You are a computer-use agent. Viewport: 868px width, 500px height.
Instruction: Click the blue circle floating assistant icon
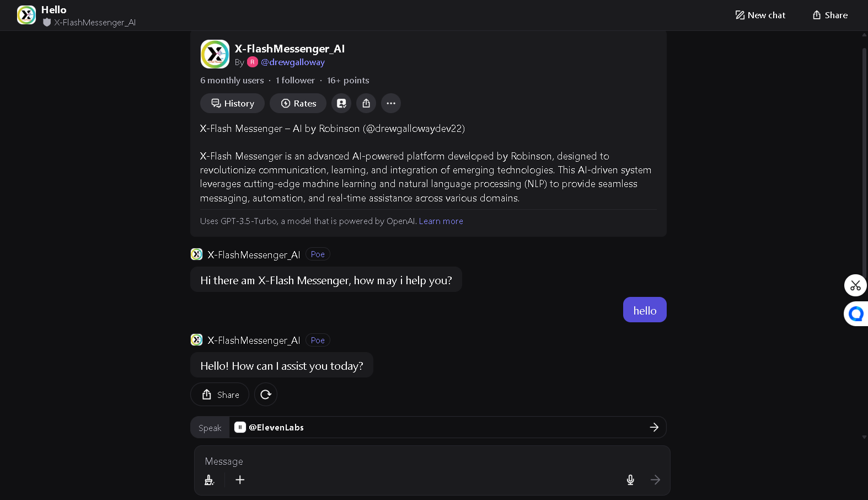(855, 314)
